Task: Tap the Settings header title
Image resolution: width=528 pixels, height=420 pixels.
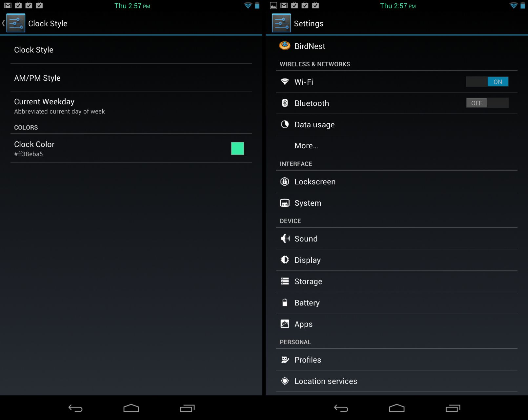Action: coord(309,23)
